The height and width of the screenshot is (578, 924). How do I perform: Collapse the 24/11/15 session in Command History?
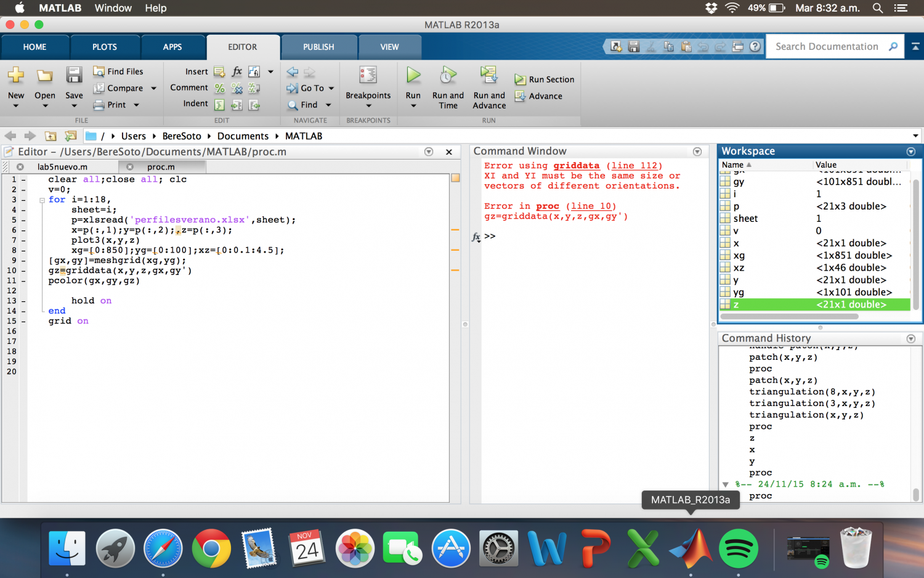click(726, 485)
